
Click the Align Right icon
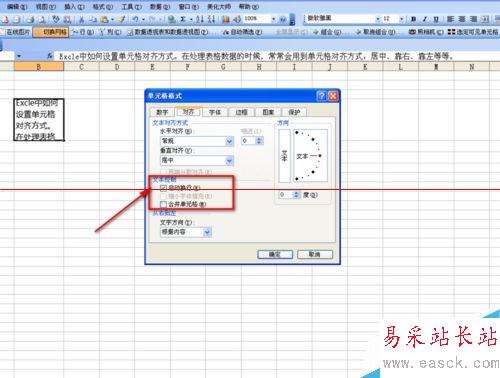click(473, 19)
